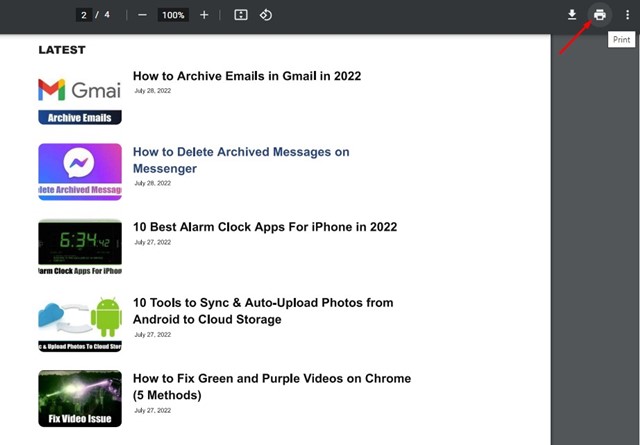Screen dimensions: 640x445
Task: Click the purple Messenger article thumbnail
Action: click(x=80, y=172)
